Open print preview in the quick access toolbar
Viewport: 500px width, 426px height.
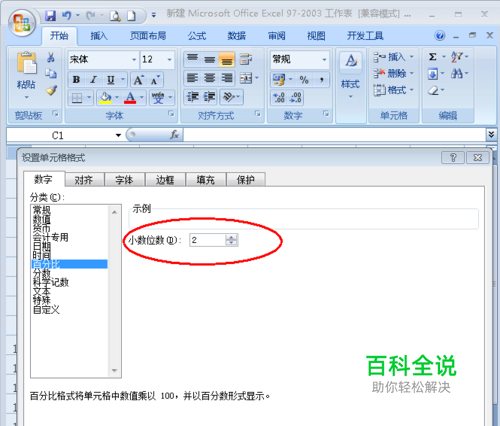(x=115, y=16)
